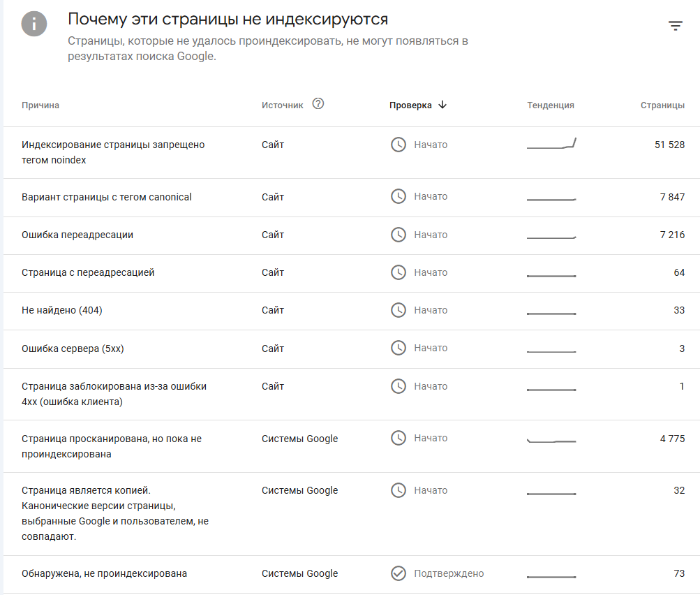Click the clock icon in Не найдено (404) row
Screen dimensions: 700x595
coord(399,310)
